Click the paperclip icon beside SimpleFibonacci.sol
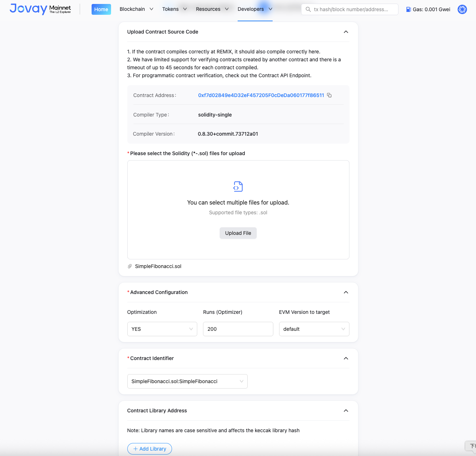The width and height of the screenshot is (476, 456). point(130,266)
